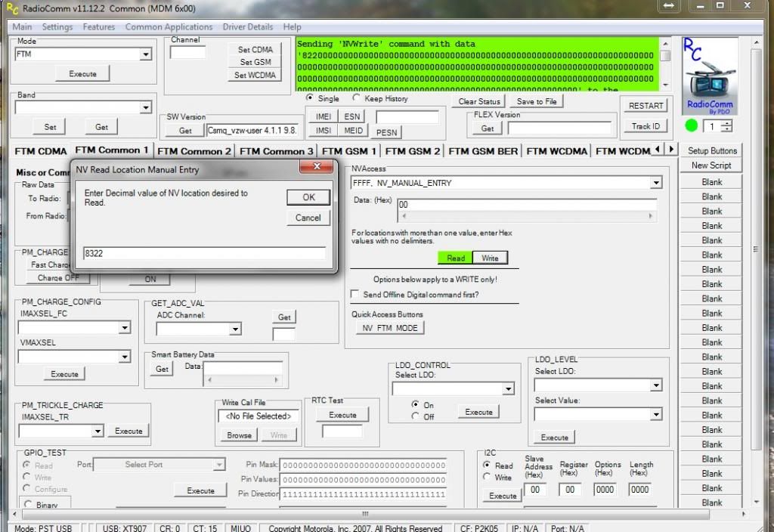The image size is (774, 532).
Task: Open the Features menu
Action: (x=99, y=26)
